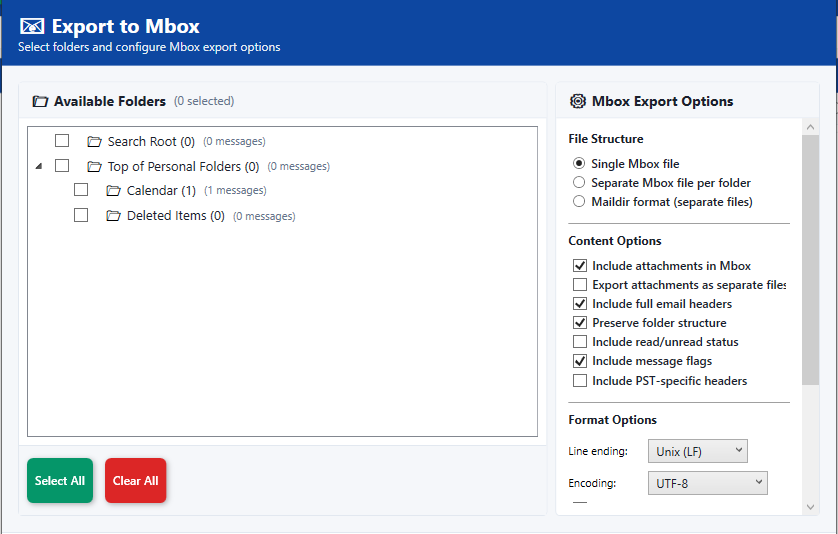The image size is (838, 534).
Task: Click the Clear All button
Action: (x=135, y=481)
